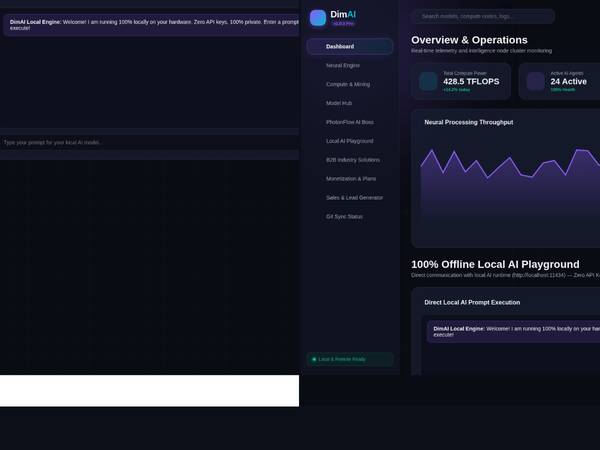Viewport: 600px width, 450px height.
Task: Open Monetization & Plans section
Action: (350, 179)
